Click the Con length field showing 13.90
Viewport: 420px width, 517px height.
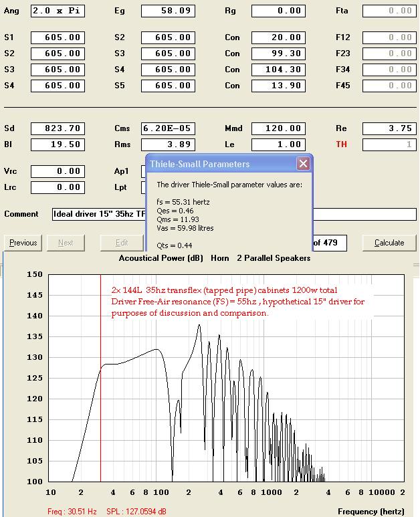coord(279,86)
